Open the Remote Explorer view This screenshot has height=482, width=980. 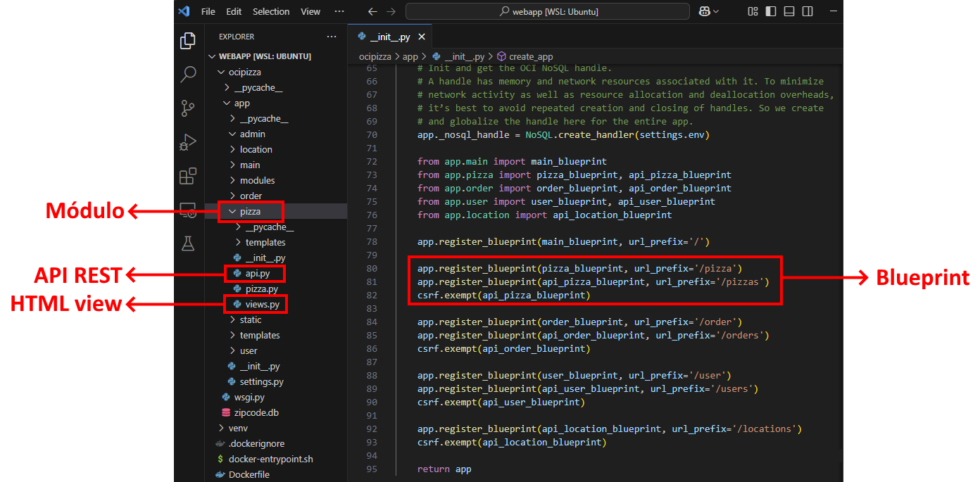pyautogui.click(x=188, y=210)
